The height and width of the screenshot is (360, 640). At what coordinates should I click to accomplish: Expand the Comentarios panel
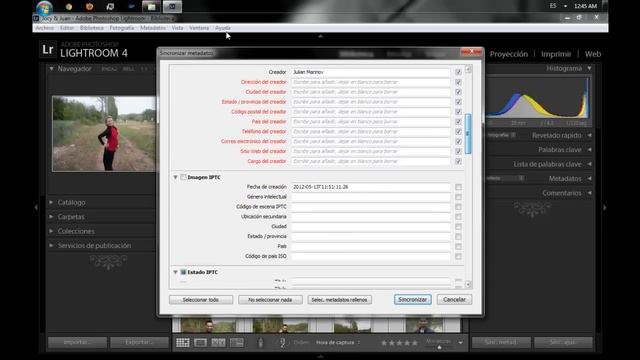[x=589, y=193]
